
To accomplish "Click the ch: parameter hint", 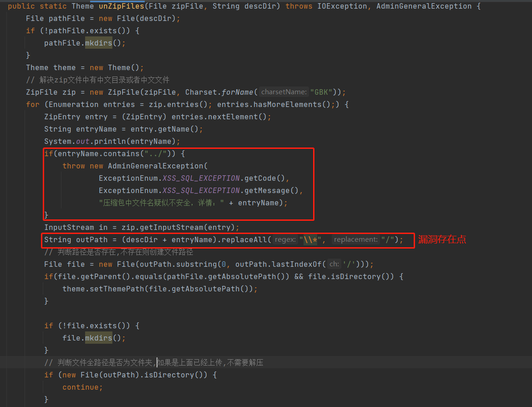I will click(x=334, y=264).
